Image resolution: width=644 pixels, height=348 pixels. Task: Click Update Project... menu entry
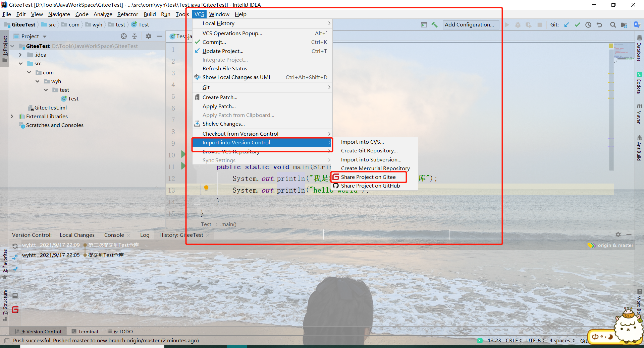pos(262,51)
